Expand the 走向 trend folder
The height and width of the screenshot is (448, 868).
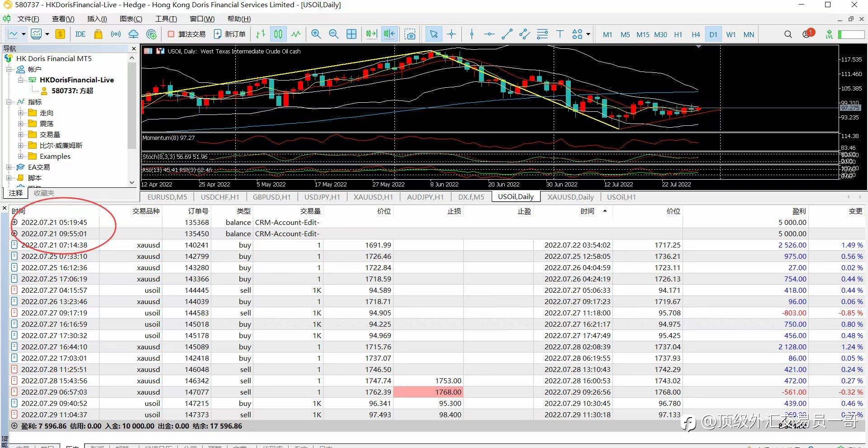(20, 113)
